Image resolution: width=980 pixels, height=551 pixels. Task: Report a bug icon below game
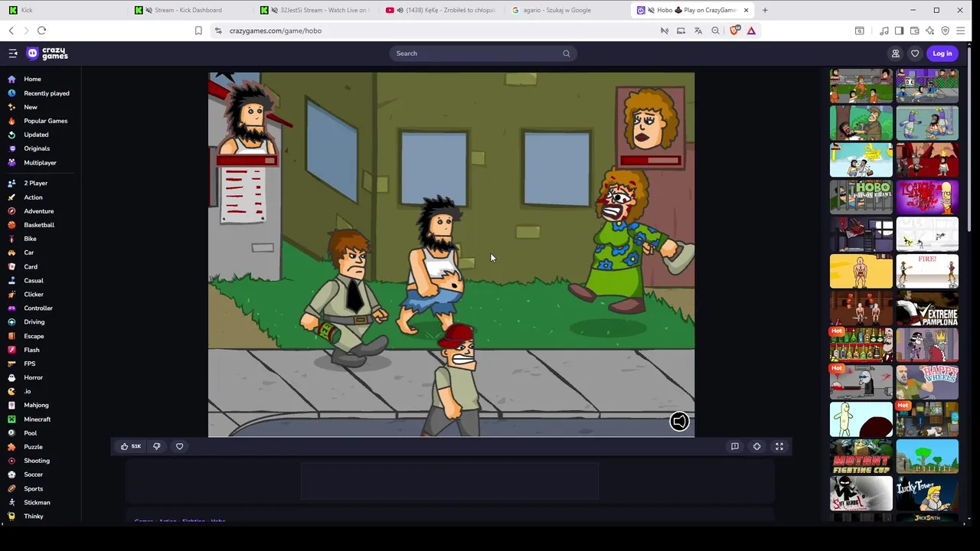(x=734, y=446)
